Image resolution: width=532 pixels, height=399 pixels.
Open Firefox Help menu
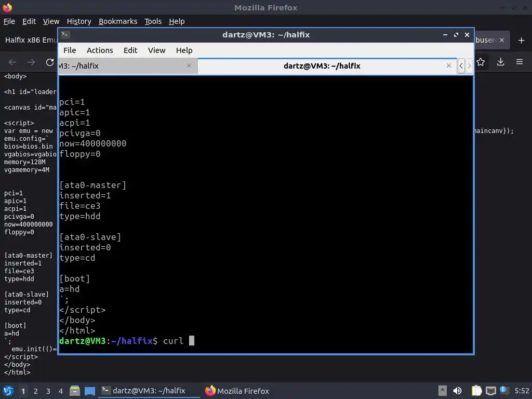coord(177,21)
